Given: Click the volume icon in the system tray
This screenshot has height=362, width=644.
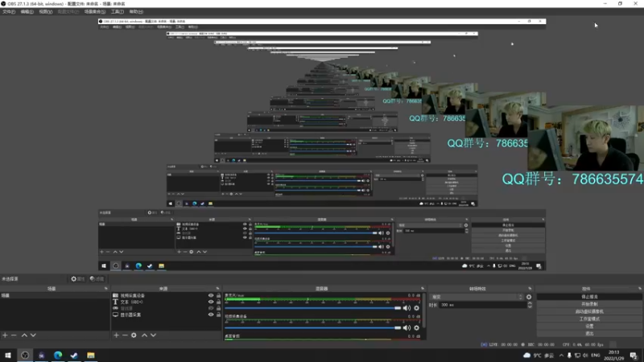Looking at the screenshot, I should [586, 356].
